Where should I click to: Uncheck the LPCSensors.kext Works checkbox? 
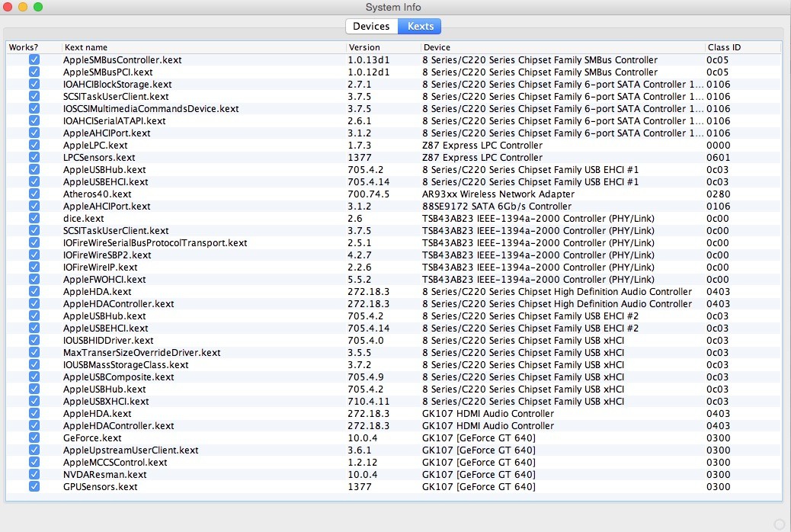(34, 158)
